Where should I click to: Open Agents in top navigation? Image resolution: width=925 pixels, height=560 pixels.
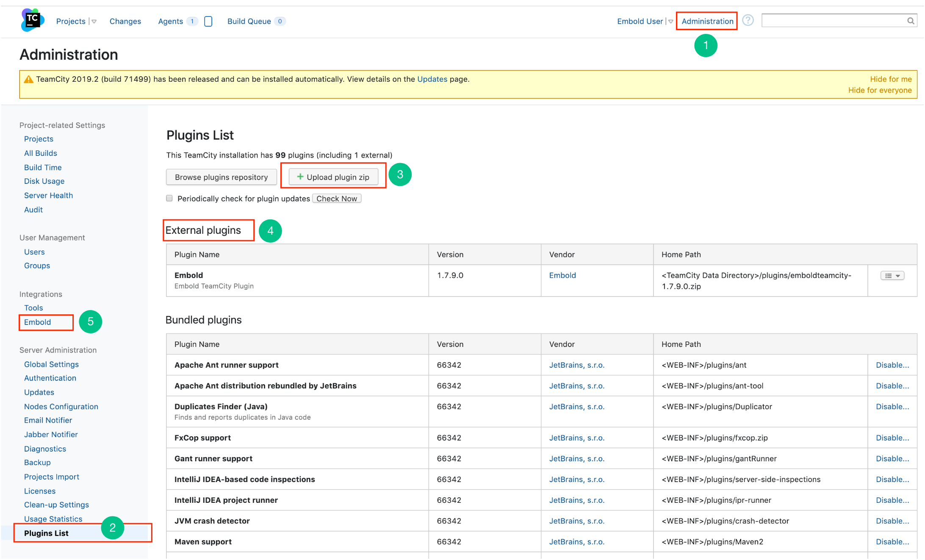[x=171, y=21]
